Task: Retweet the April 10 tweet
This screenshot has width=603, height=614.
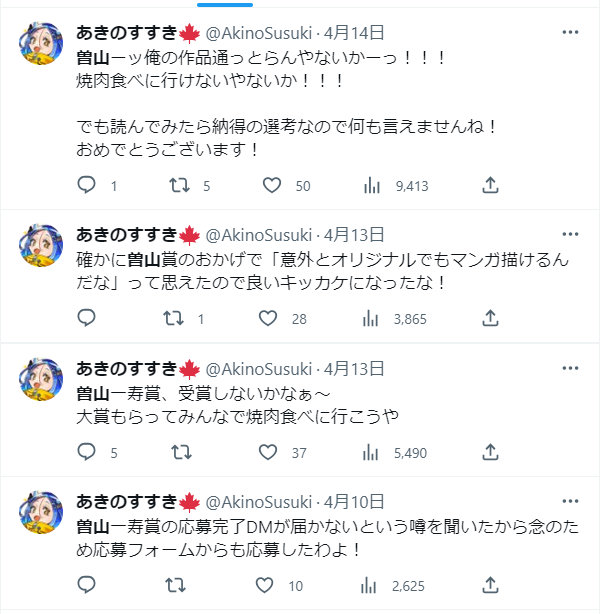Action: pos(175,585)
